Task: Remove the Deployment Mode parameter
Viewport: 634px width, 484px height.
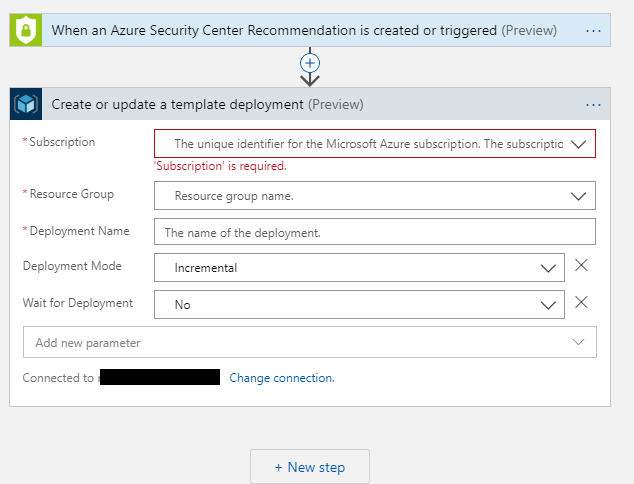Action: pyautogui.click(x=581, y=265)
